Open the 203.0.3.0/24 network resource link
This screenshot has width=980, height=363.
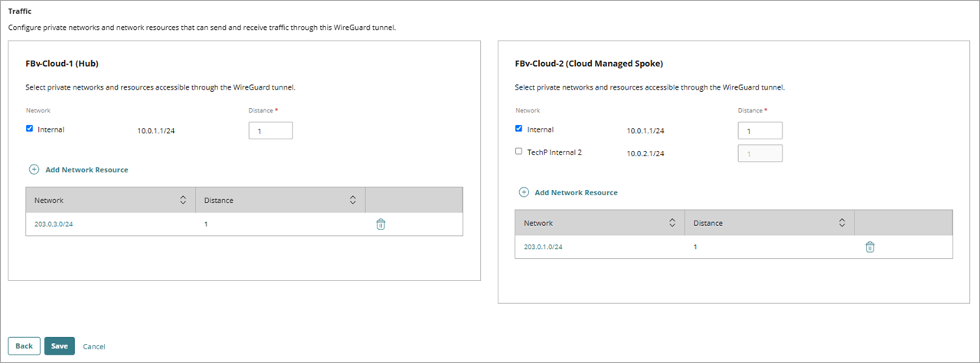point(54,224)
